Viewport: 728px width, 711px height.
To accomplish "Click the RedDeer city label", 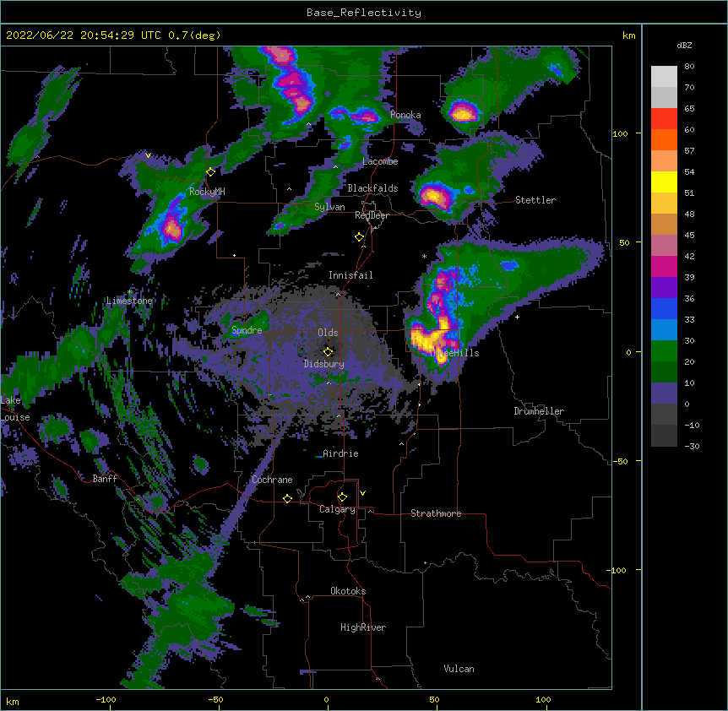I will [372, 215].
